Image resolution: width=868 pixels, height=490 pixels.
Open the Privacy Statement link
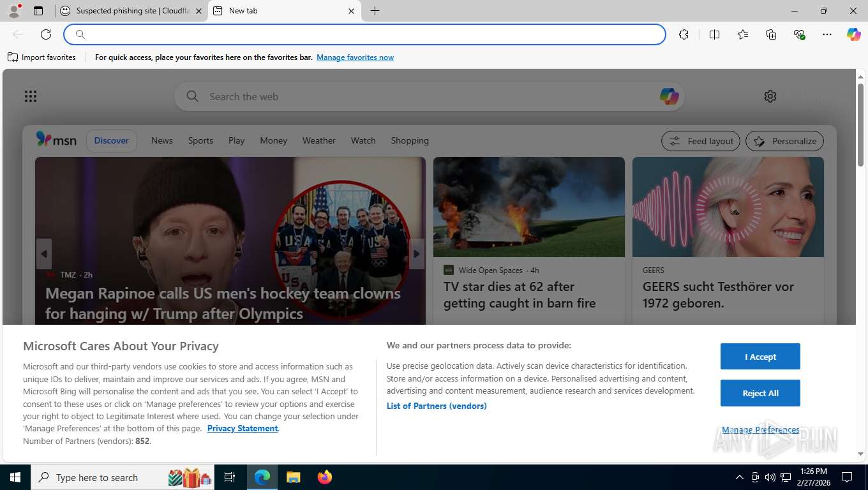(243, 428)
